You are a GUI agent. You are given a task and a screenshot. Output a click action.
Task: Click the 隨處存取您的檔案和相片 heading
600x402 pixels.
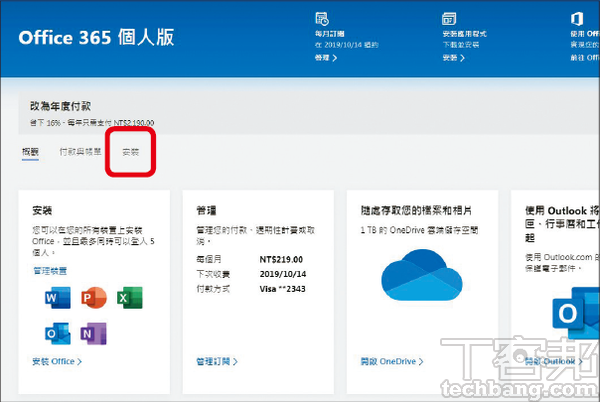[416, 210]
